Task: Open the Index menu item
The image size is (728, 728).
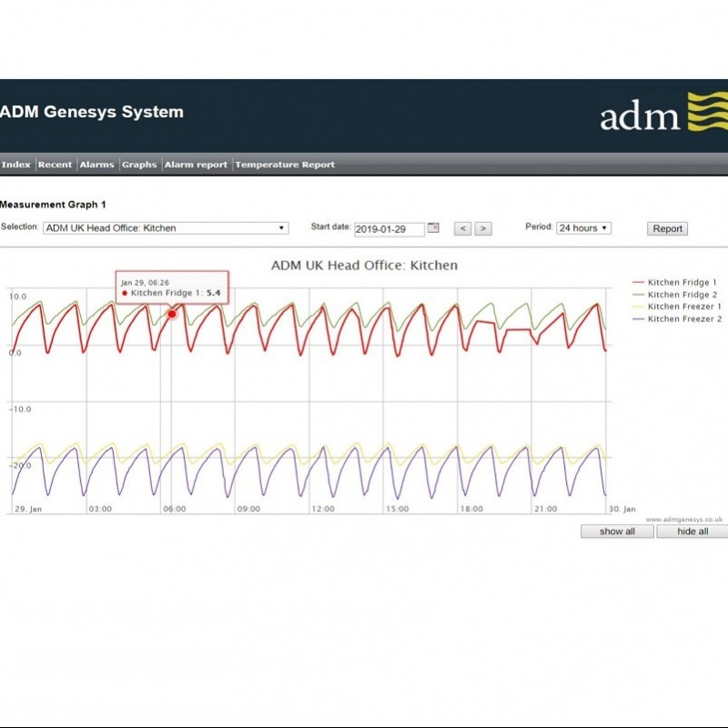Action: point(16,165)
